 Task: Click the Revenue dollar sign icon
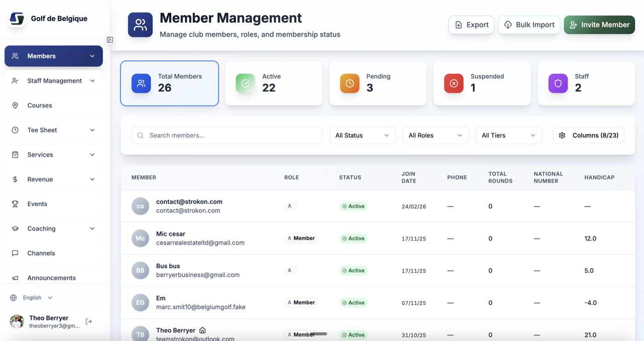tap(15, 179)
